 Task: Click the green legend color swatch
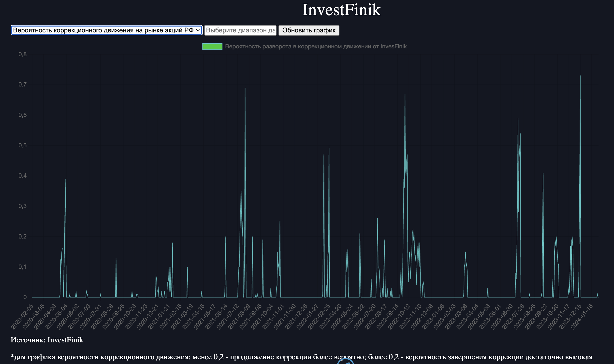[212, 46]
